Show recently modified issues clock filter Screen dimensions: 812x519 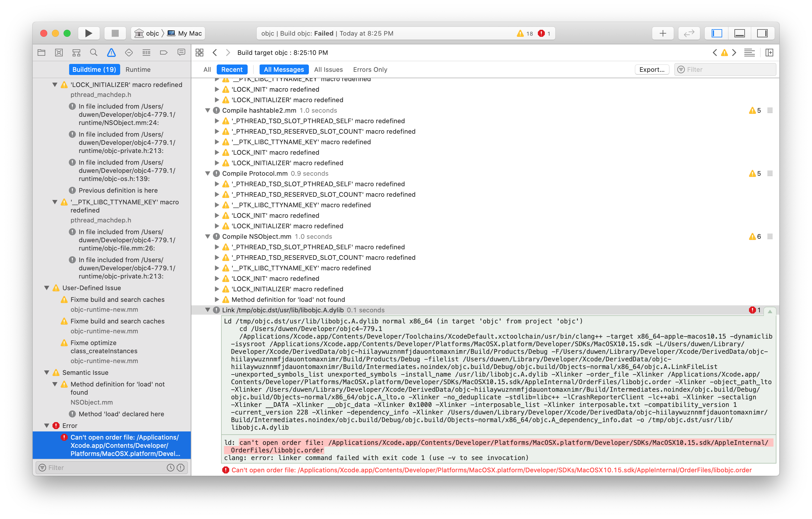pos(171,467)
